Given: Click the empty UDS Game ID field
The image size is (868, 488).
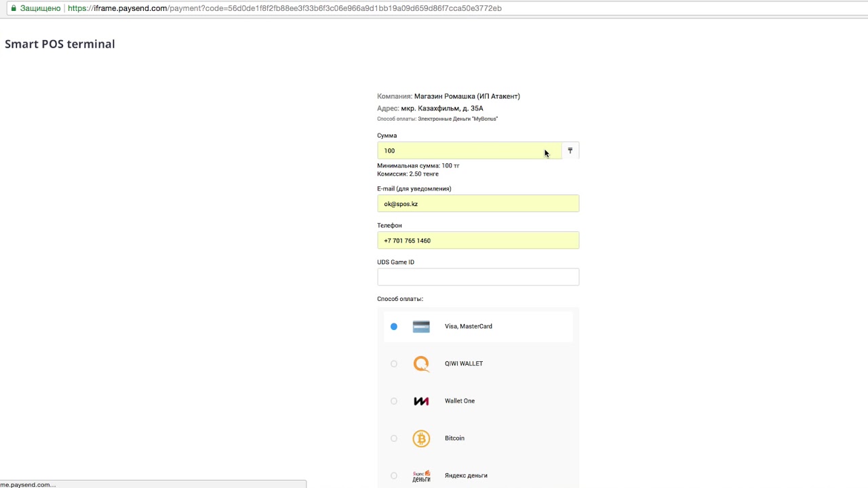Looking at the screenshot, I should point(478,277).
